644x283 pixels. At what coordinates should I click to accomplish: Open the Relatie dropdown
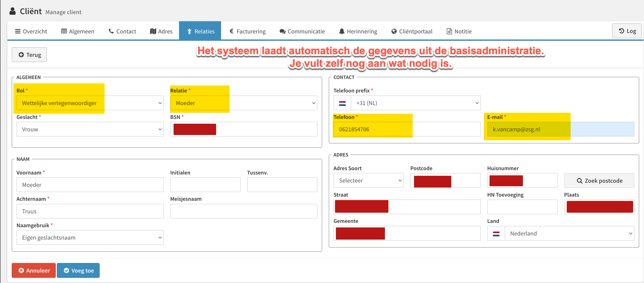tap(243, 103)
